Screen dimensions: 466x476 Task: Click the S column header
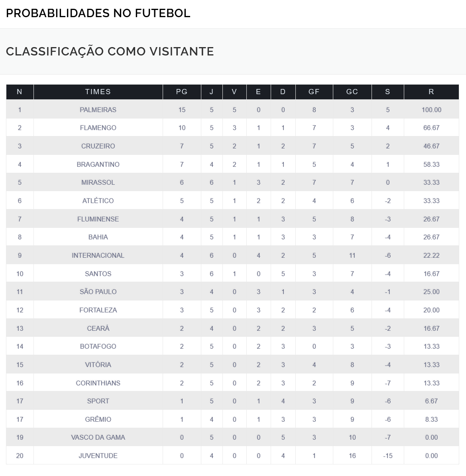[387, 92]
